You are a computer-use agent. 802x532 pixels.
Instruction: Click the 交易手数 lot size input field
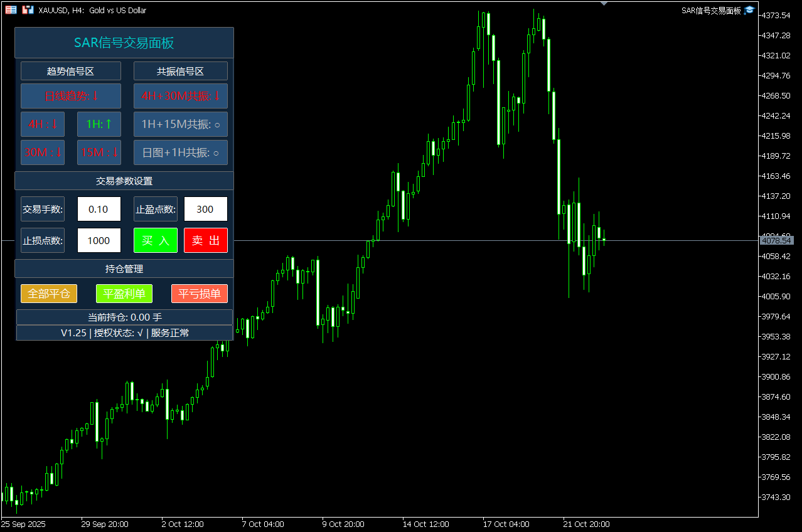99,209
